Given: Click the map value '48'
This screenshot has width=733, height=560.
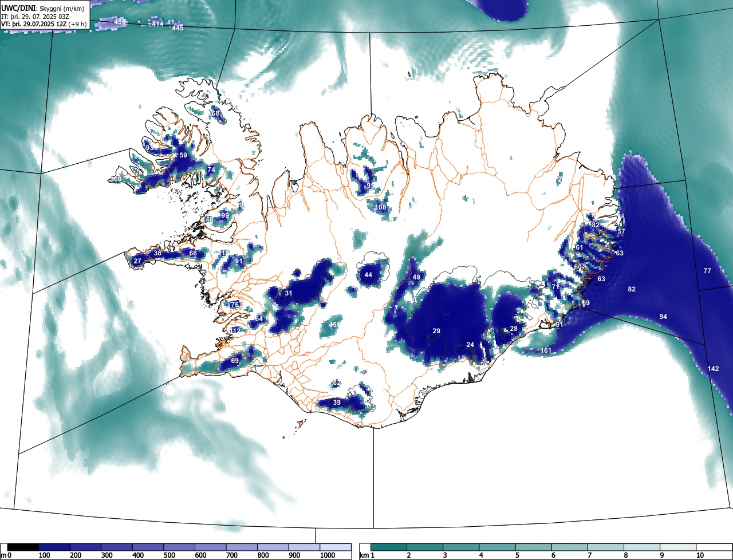Looking at the screenshot, I should click(x=208, y=219).
